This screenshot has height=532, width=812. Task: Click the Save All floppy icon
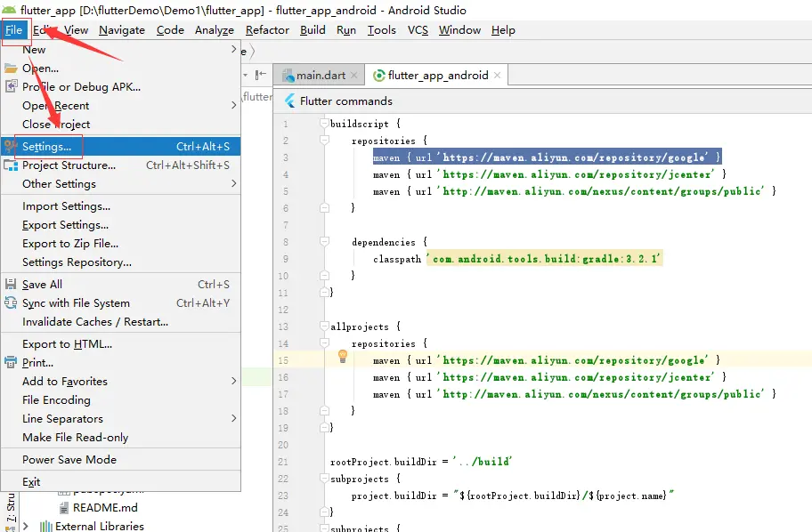[11, 284]
